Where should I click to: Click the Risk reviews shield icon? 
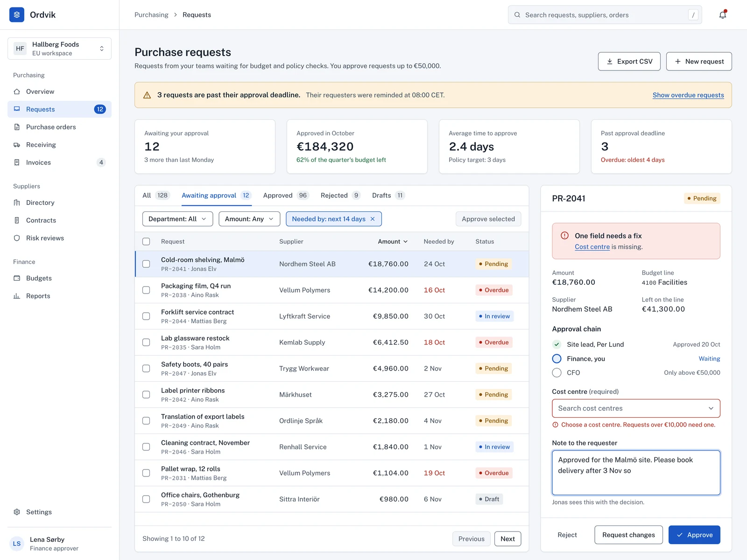[17, 238]
